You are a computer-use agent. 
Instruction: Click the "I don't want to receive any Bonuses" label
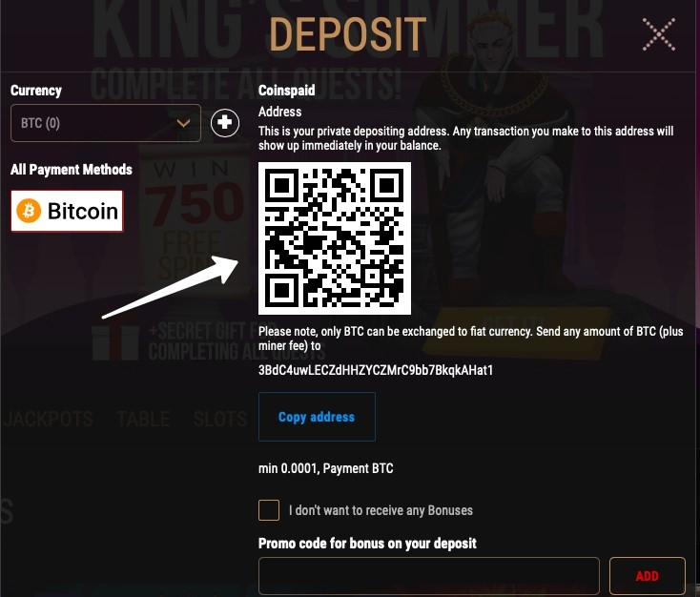381,510
